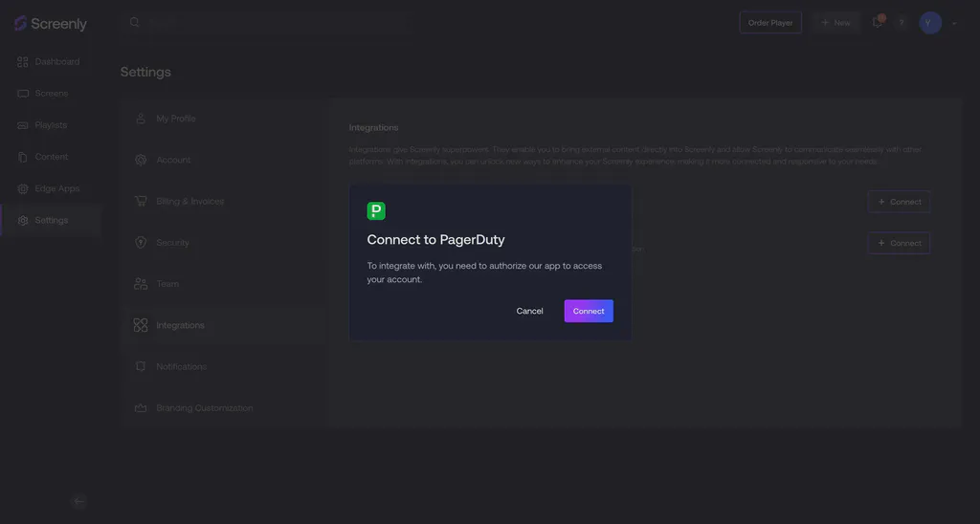Screen dimensions: 980x524
Task: Open Playlists in the sidebar
Action: click(x=49, y=125)
